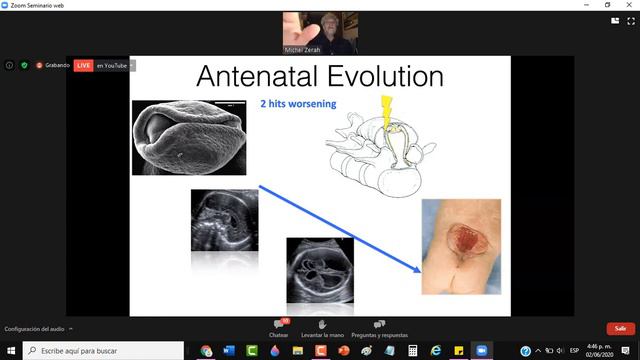This screenshot has width=640, height=360.
Task: Open the Chatear chat panel
Action: tap(279, 329)
